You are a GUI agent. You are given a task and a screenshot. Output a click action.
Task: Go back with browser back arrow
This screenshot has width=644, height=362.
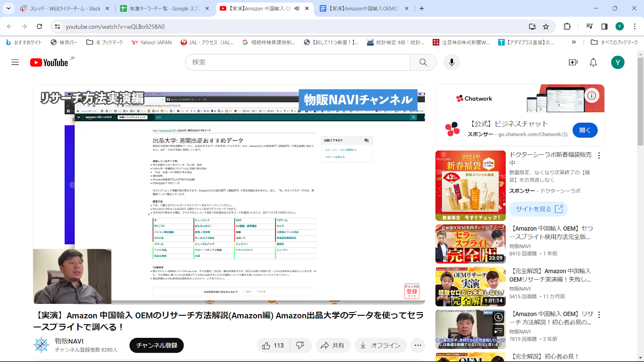tap(10, 27)
